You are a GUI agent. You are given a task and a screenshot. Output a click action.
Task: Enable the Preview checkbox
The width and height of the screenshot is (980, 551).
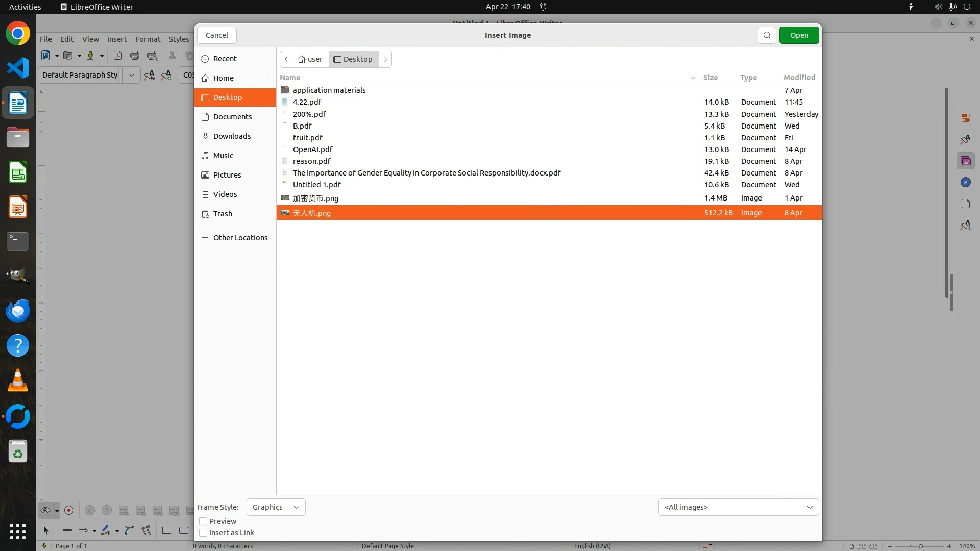tap(203, 521)
